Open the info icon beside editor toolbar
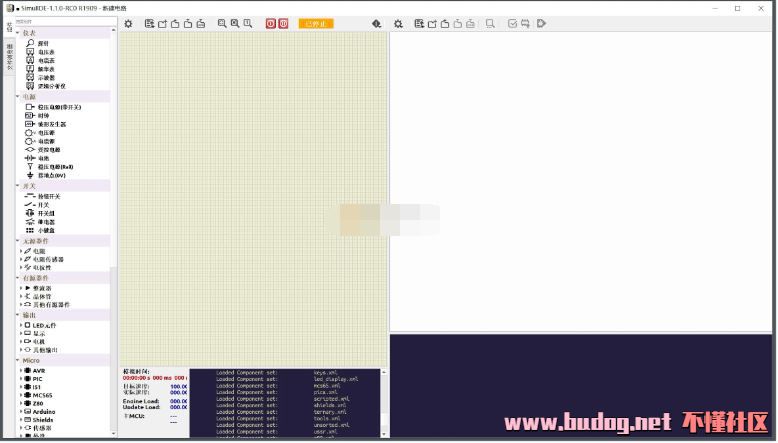The image size is (778, 443). (377, 23)
